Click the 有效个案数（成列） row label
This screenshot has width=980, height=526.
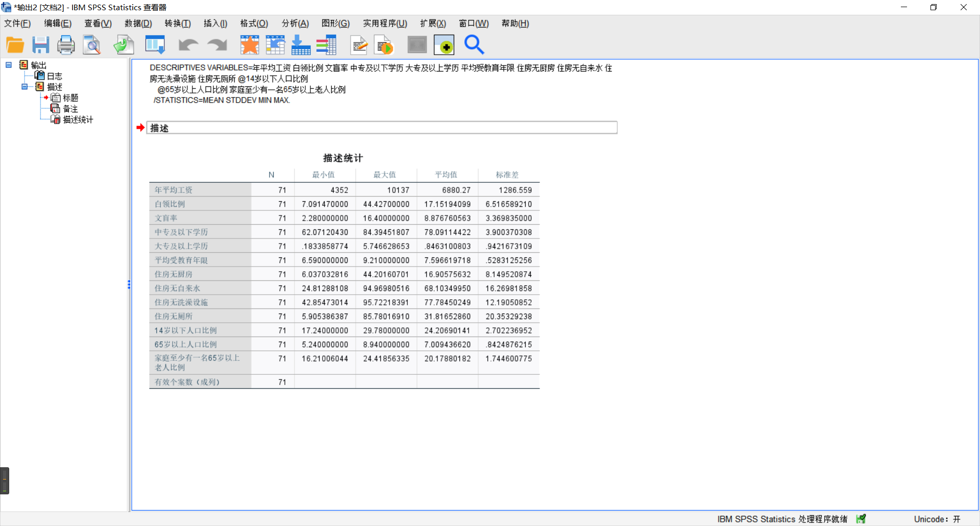187,382
